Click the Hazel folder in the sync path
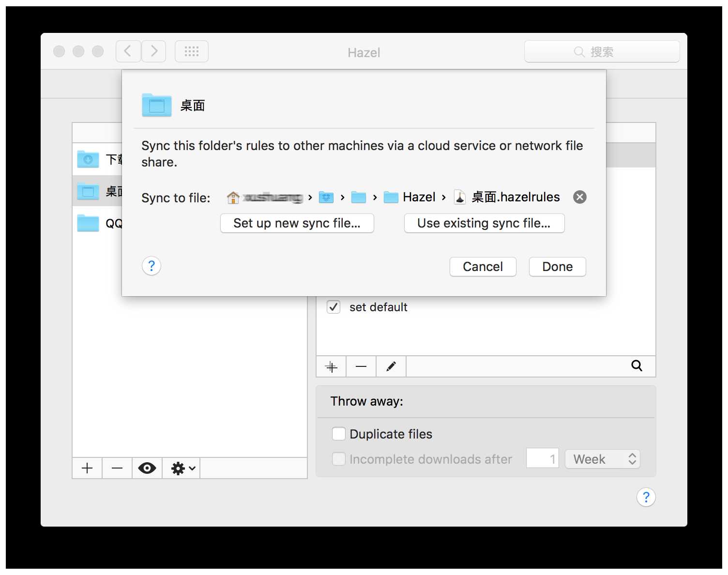Viewport: 728px width, 575px height. point(409,197)
